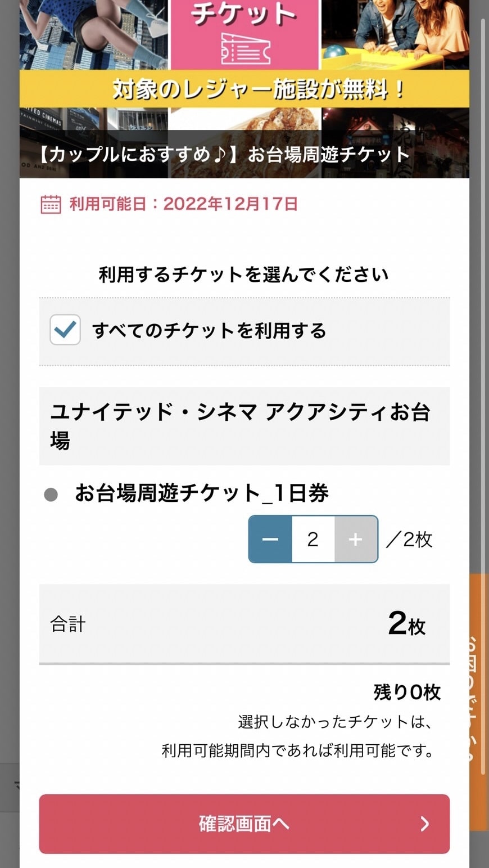Open the orange side tab on right edge
The height and width of the screenshot is (868, 489).
pyautogui.click(x=478, y=701)
